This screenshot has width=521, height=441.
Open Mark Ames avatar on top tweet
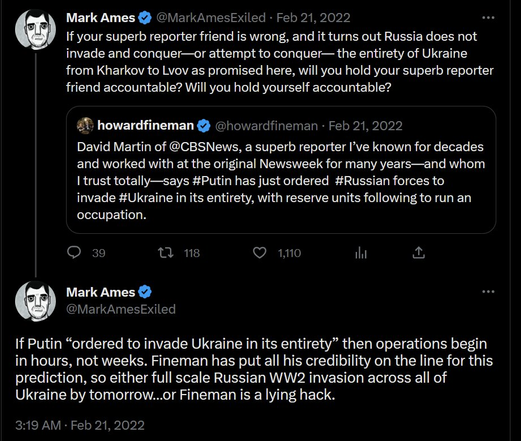pos(35,29)
